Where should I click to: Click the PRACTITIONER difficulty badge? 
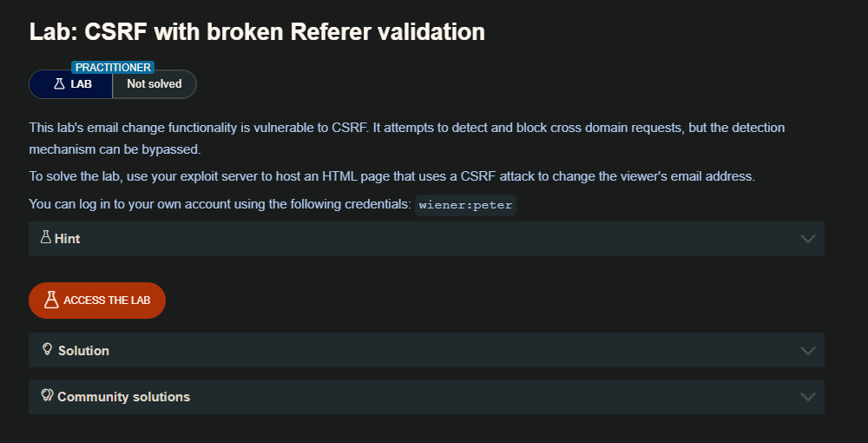point(113,67)
